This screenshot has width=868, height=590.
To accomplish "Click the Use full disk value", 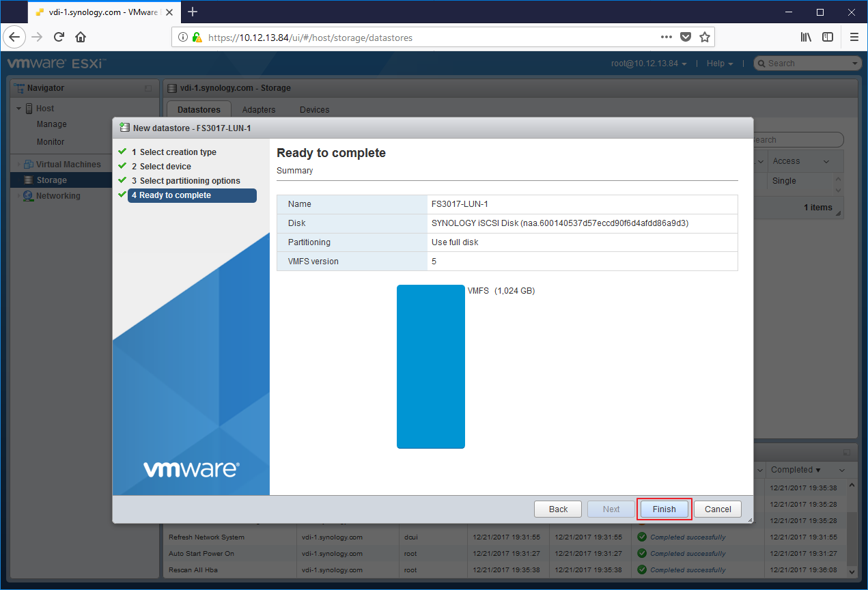I will pyautogui.click(x=455, y=242).
